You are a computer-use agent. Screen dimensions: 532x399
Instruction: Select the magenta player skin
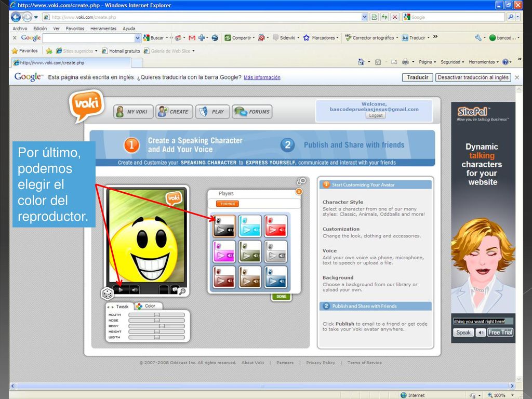[224, 252]
